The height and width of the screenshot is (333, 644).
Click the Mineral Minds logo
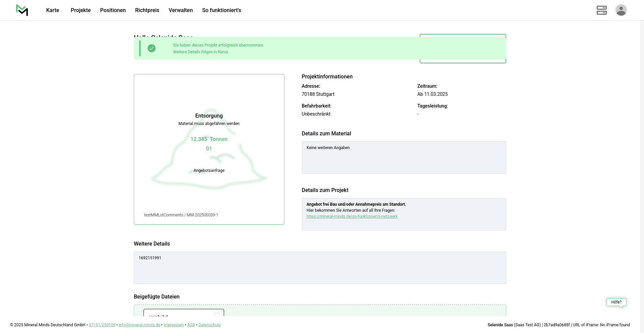[22, 10]
